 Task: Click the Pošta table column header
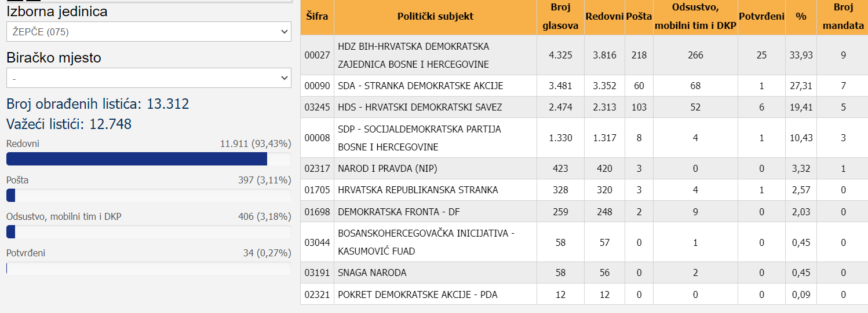tap(639, 16)
